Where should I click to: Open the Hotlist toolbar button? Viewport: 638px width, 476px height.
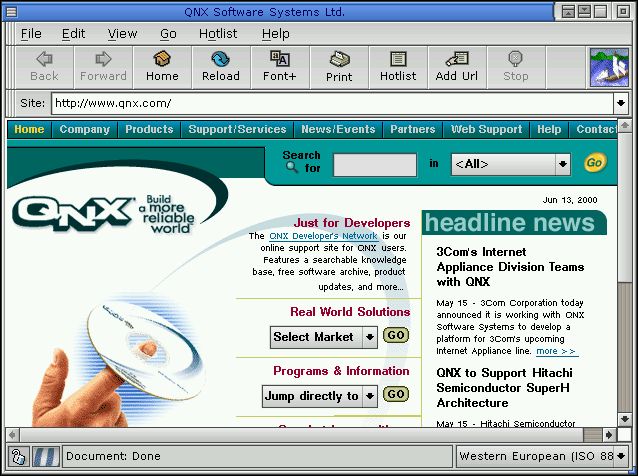point(398,67)
